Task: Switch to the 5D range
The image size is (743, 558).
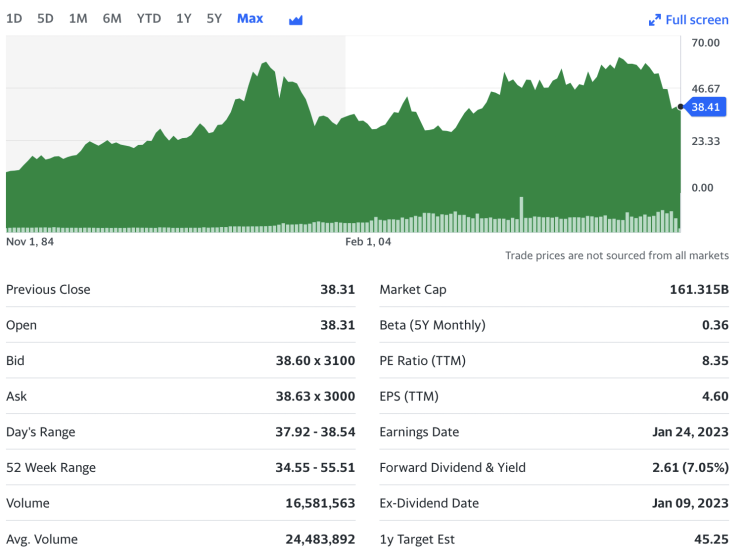Action: pos(45,19)
